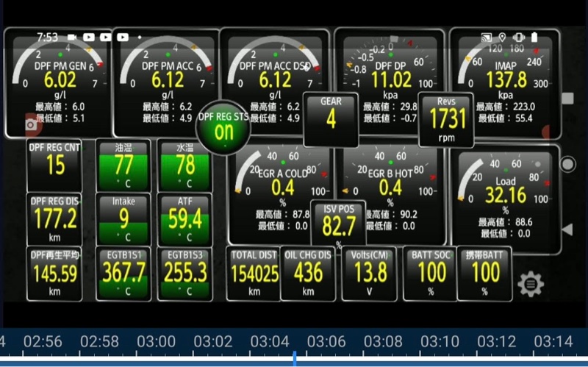Tap the TOTAL DIST 154025 km tile

pos(254,274)
